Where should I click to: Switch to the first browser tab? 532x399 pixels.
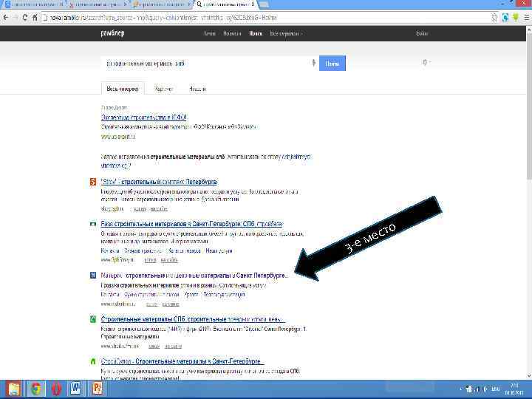(x=34, y=4)
